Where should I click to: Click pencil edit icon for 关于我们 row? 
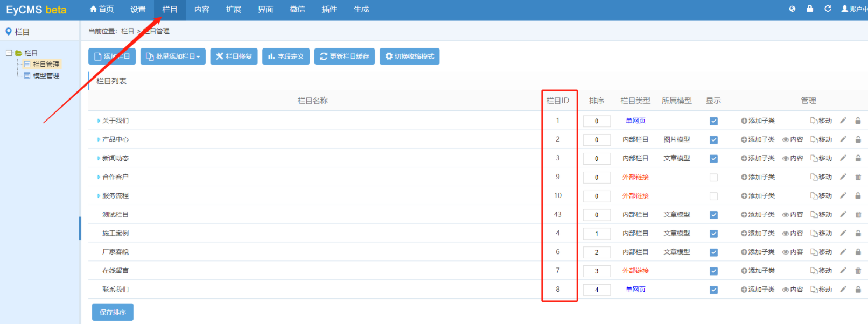click(843, 121)
